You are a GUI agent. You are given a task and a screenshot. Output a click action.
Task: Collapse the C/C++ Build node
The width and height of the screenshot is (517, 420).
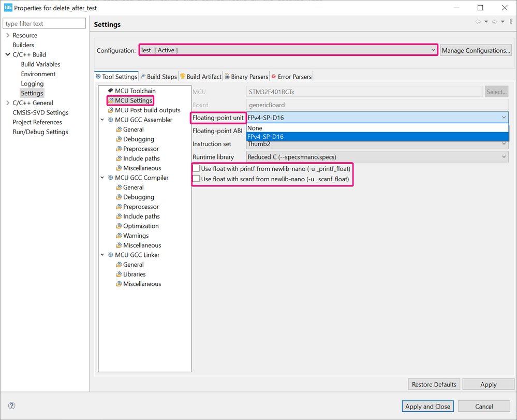pyautogui.click(x=8, y=54)
